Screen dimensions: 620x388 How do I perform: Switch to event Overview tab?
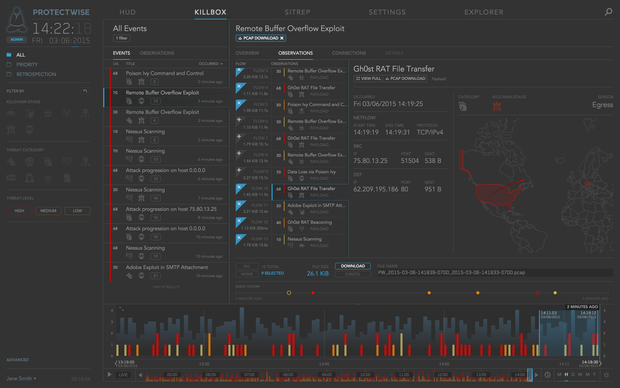(247, 53)
